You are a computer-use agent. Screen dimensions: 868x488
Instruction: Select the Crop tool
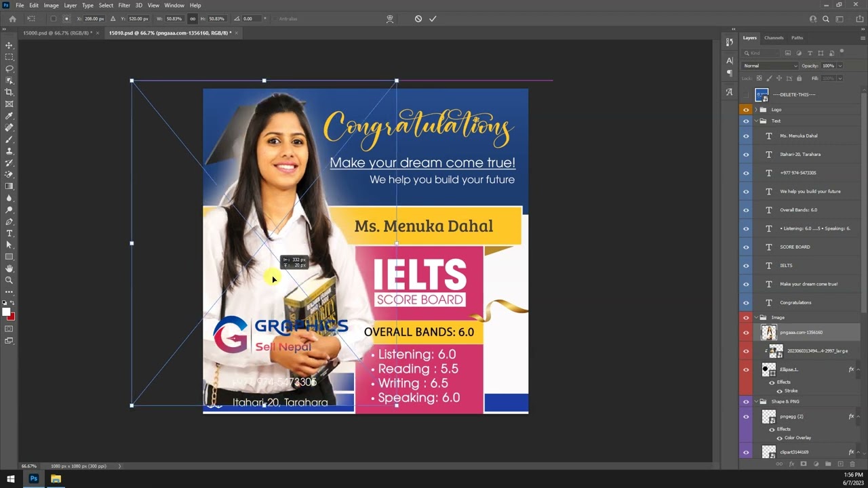pyautogui.click(x=9, y=92)
